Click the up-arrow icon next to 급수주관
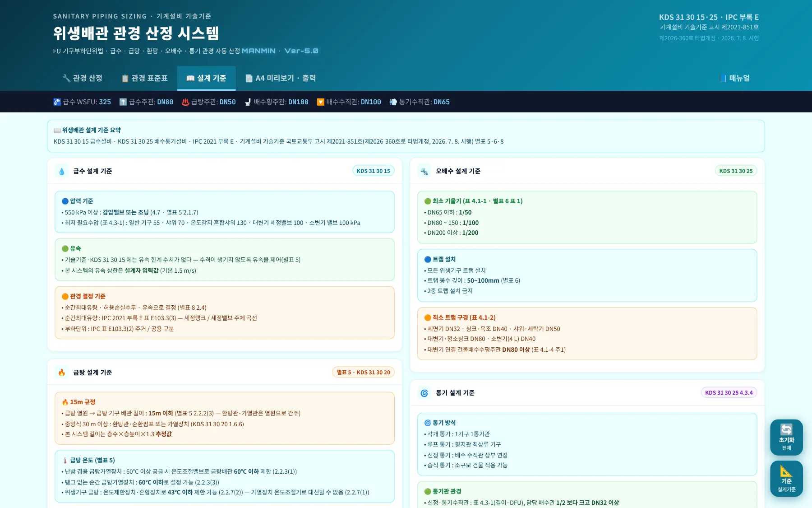The image size is (812, 508). tap(123, 102)
